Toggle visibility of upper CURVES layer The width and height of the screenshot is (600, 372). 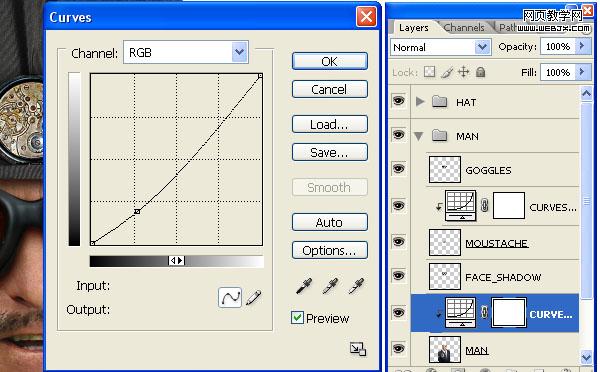coord(398,206)
